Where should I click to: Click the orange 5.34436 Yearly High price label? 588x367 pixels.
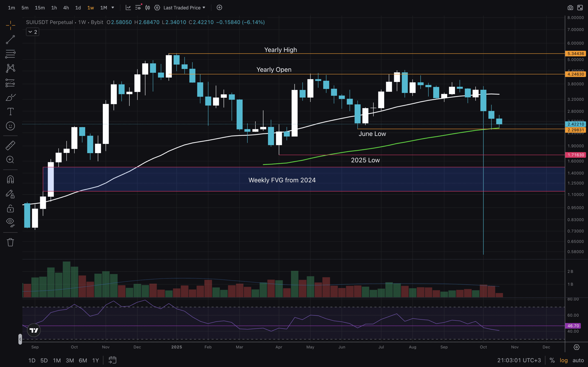click(575, 54)
